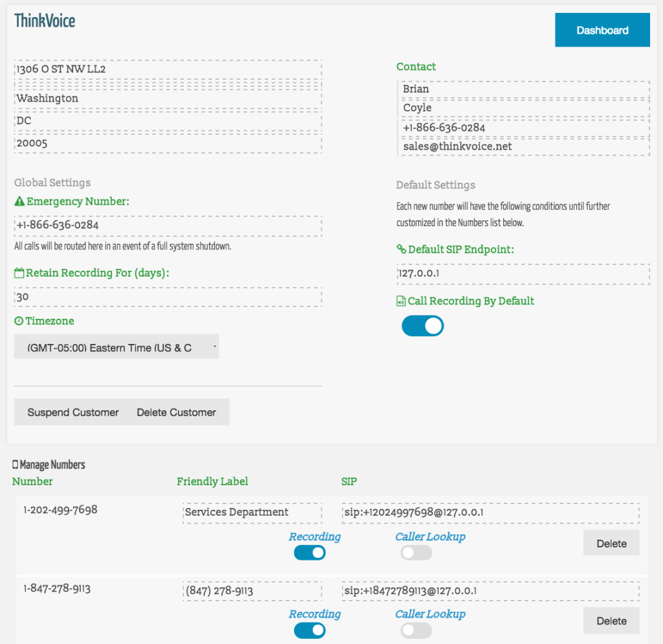Image resolution: width=663 pixels, height=644 pixels.
Task: Click the Global Settings heading
Action: coord(52,182)
